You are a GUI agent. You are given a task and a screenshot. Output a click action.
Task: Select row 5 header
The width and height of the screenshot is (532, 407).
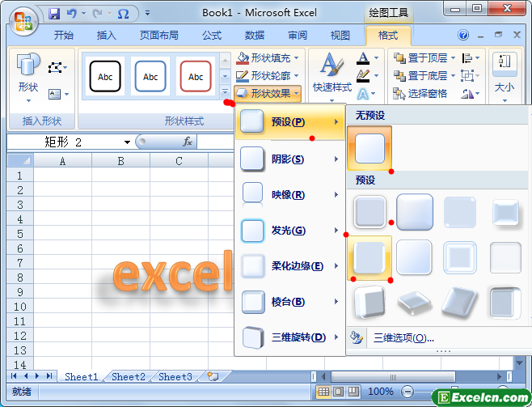click(20, 234)
